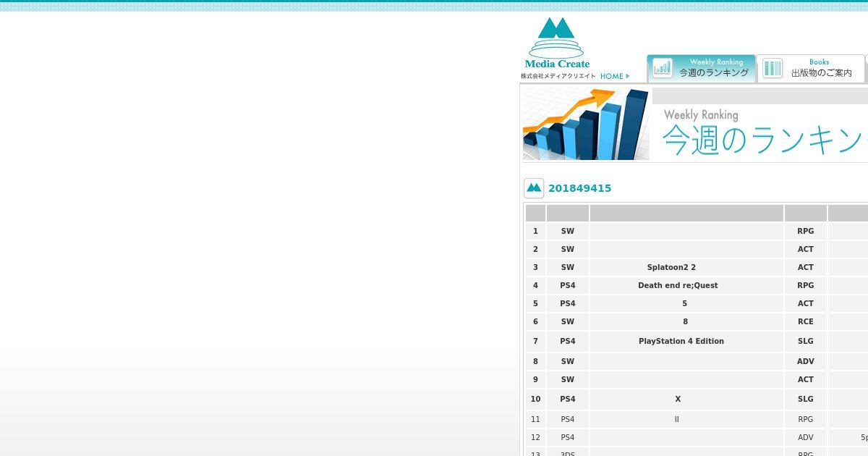The height and width of the screenshot is (456, 868).
Task: Click the PS4 platform cell in rank 4 row
Action: pos(568,285)
